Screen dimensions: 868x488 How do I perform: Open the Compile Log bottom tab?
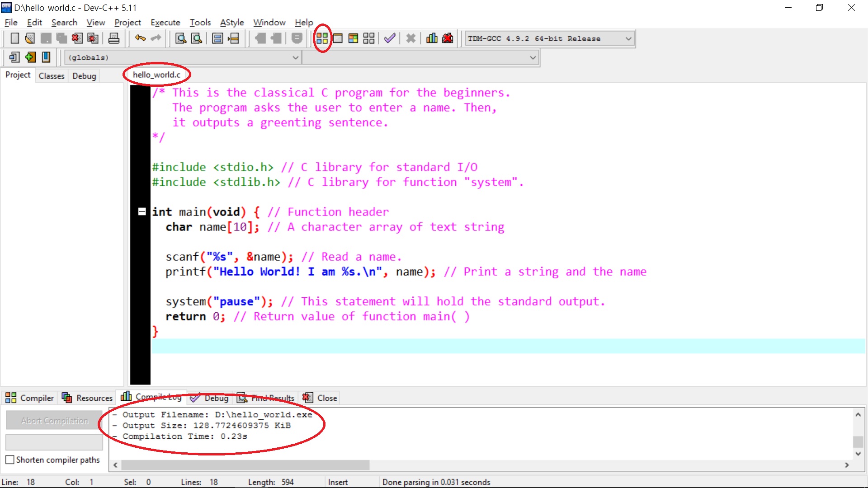(151, 397)
